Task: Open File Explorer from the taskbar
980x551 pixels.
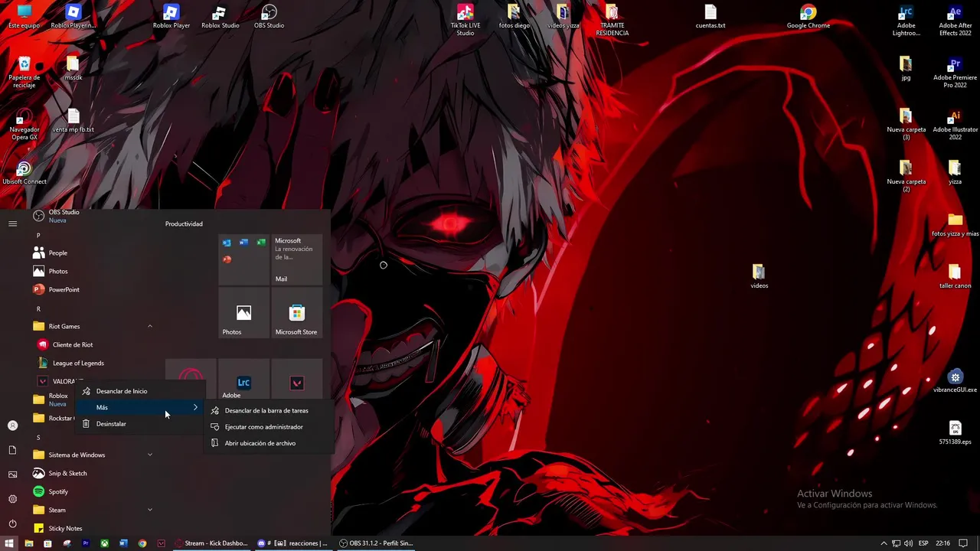Action: 28,543
